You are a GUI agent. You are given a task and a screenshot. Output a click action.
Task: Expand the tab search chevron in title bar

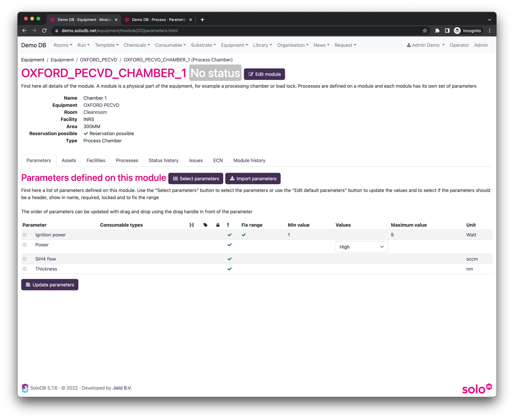490,20
